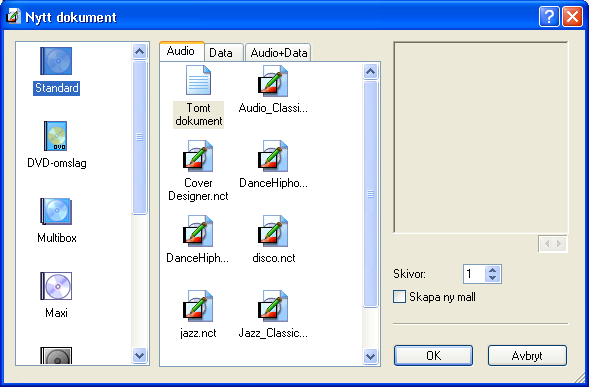This screenshot has height=387, width=589.
Task: Confirm with the OK button
Action: pos(433,355)
